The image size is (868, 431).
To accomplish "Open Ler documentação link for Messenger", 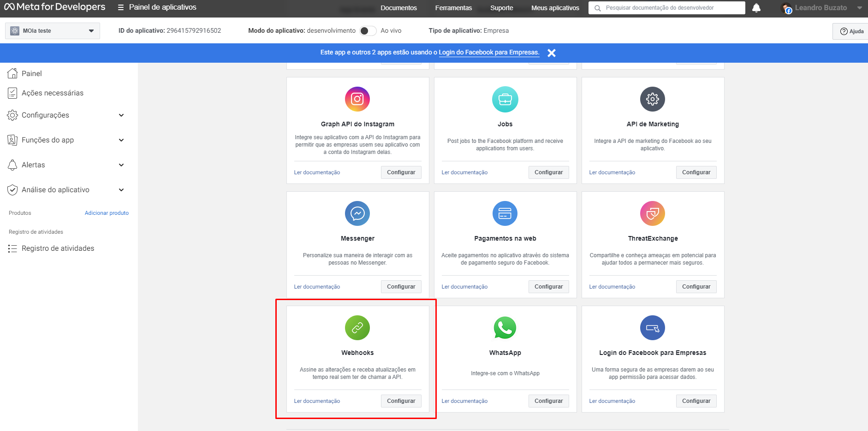I will coord(317,287).
